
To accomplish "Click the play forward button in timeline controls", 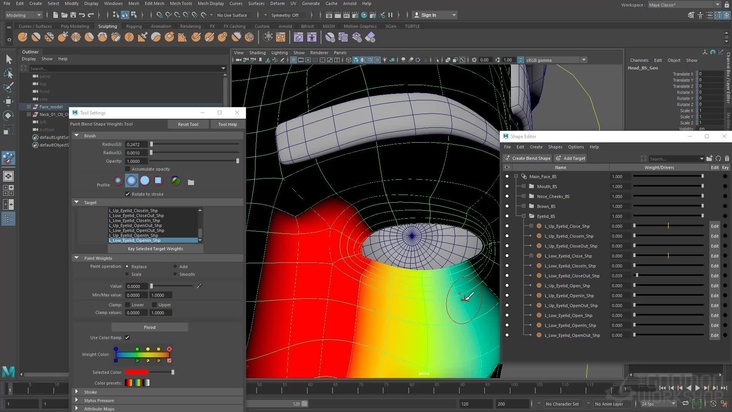I will (x=697, y=388).
